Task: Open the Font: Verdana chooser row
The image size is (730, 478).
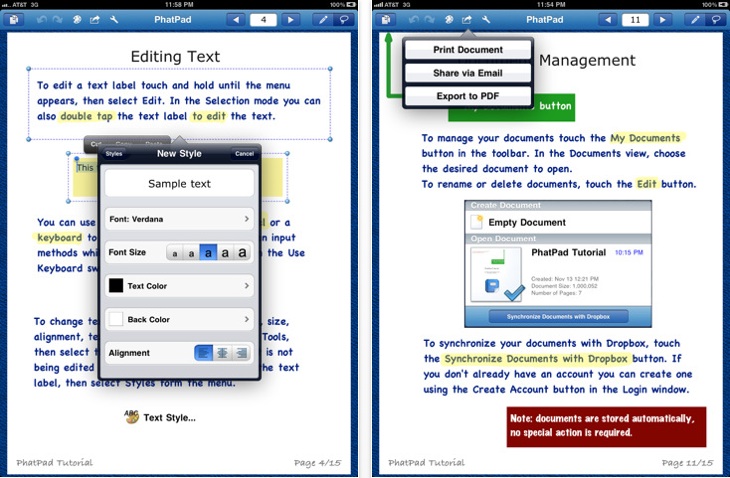Action: [x=179, y=219]
